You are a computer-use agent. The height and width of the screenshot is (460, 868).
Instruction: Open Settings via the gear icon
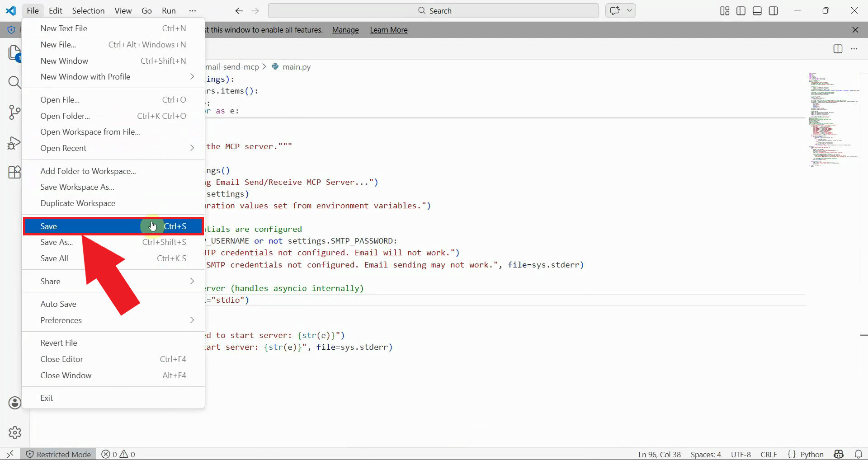(x=15, y=432)
